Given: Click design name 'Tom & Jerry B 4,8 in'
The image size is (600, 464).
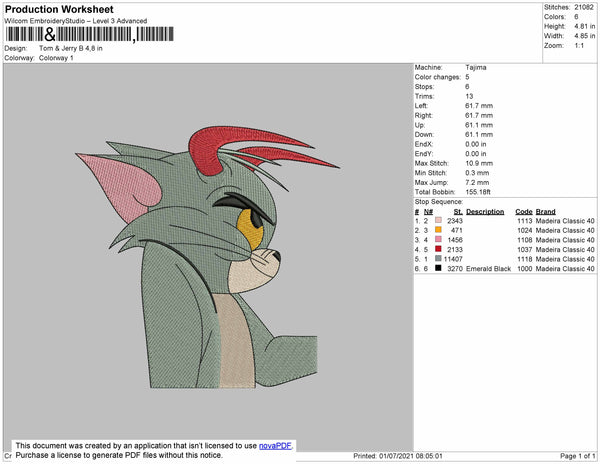Looking at the screenshot, I should click(x=71, y=48).
